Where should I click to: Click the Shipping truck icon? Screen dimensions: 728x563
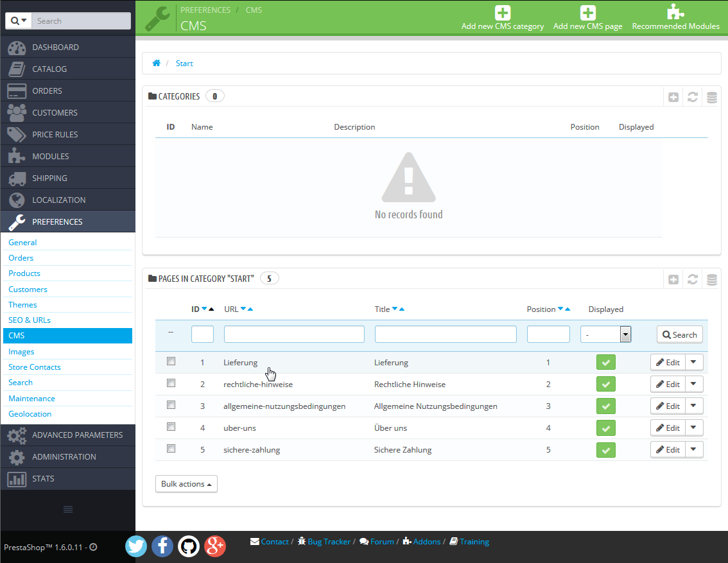pyautogui.click(x=17, y=178)
